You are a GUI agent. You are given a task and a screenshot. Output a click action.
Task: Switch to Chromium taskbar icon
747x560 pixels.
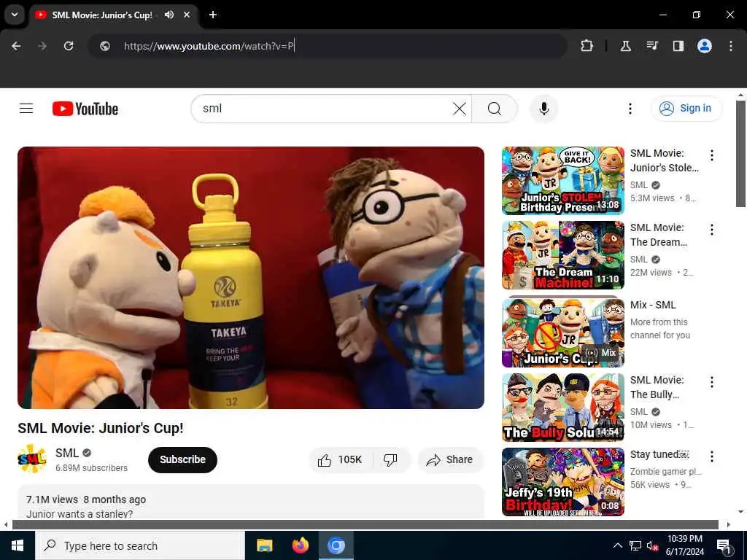coord(336,545)
